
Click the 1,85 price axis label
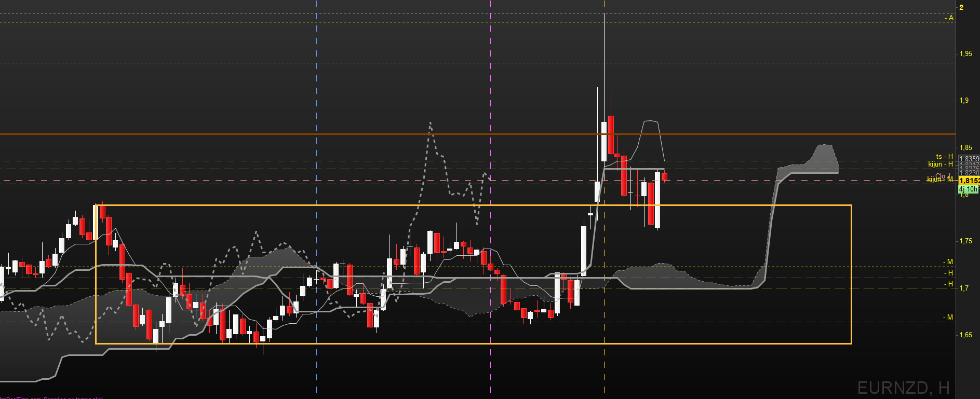966,148
